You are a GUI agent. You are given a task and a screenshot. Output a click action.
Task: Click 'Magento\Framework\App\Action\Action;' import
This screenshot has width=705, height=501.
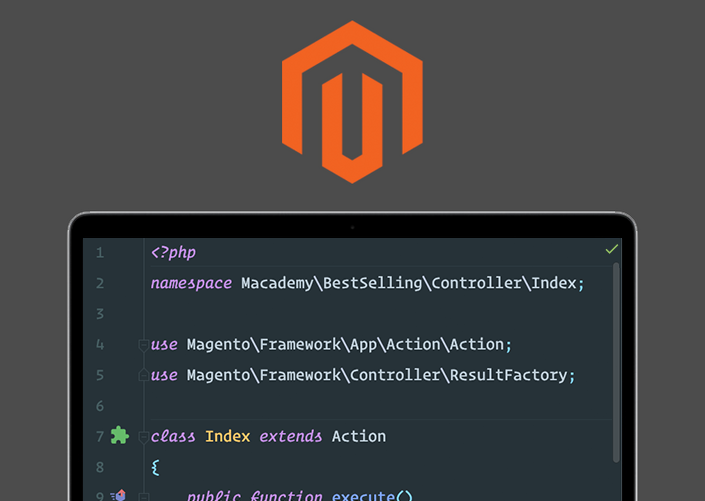[349, 345]
